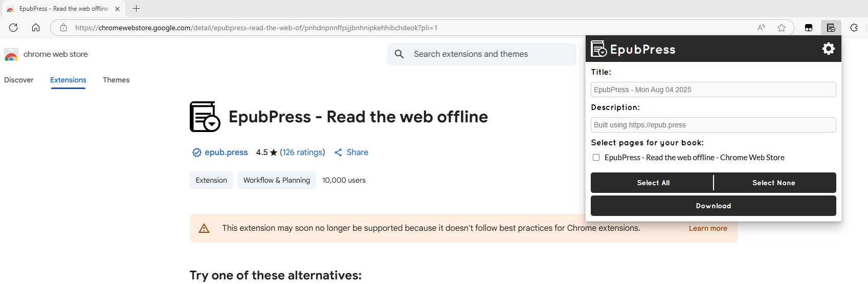Viewport: 868px width, 284px height.
Task: Click the Chrome Web Store logo
Action: (x=11, y=54)
